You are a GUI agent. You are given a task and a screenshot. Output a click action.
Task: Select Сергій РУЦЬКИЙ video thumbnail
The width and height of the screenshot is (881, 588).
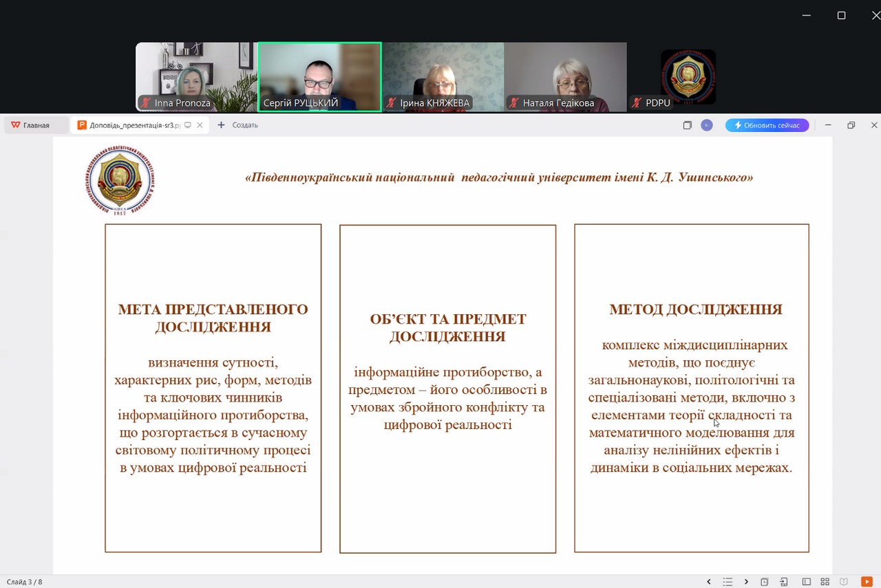pos(319,76)
